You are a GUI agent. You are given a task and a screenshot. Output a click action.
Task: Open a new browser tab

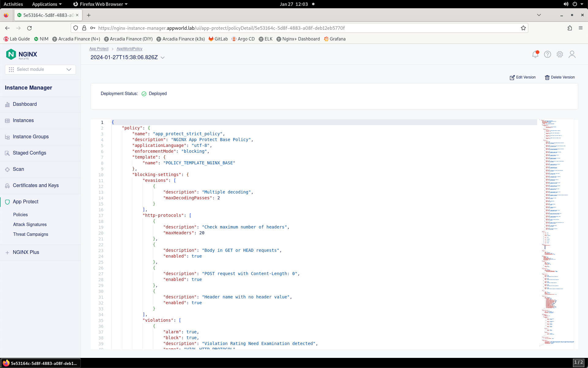(x=89, y=15)
